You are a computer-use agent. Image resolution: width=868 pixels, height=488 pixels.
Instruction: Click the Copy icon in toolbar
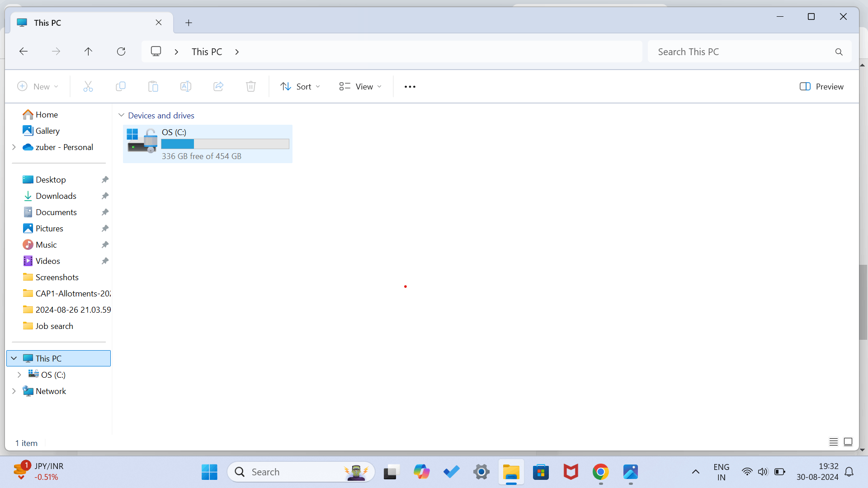pyautogui.click(x=121, y=86)
